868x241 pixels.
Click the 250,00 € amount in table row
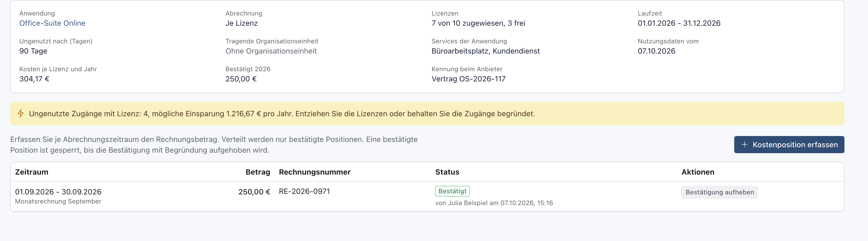coord(254,192)
